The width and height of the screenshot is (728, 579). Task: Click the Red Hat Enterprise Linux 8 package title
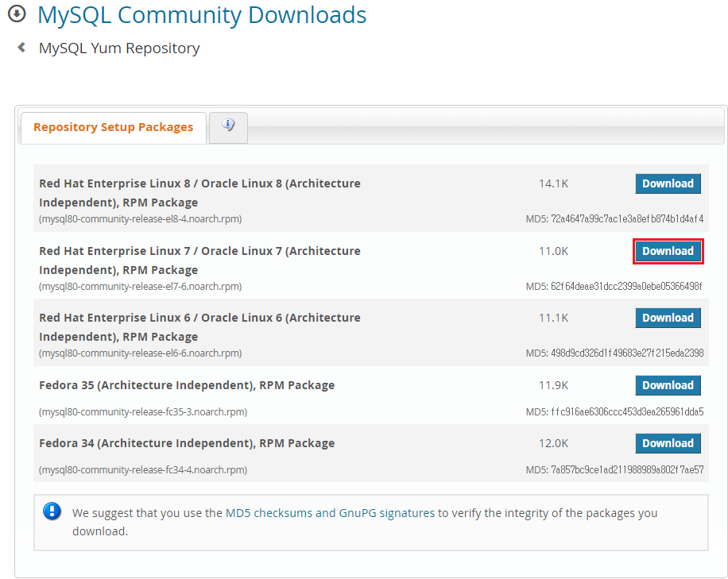[x=199, y=193]
